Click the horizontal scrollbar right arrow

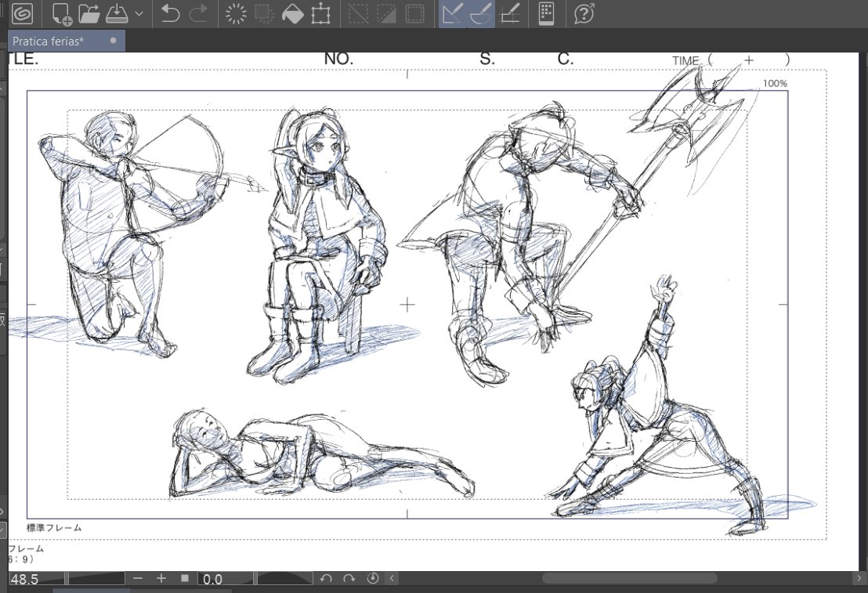click(x=859, y=578)
